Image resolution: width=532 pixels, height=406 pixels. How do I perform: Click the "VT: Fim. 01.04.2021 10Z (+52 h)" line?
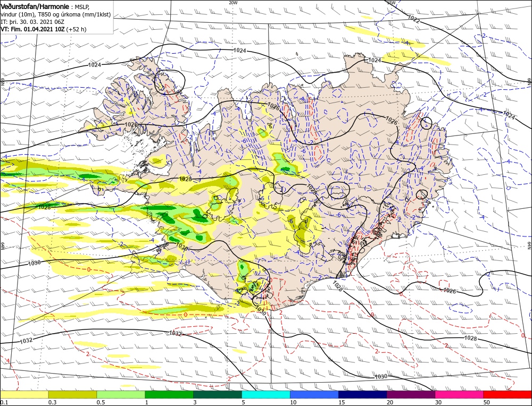tap(44, 29)
